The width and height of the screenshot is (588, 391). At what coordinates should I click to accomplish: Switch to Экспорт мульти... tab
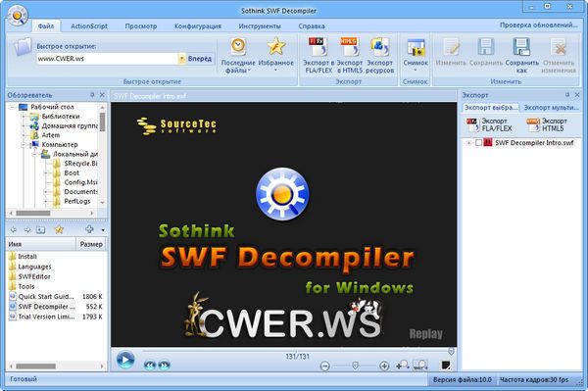pyautogui.click(x=551, y=108)
